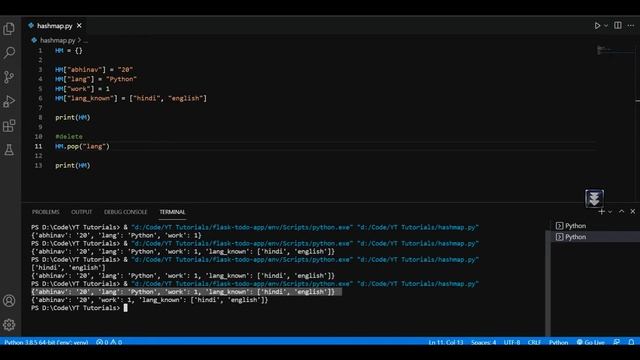This screenshot has width=640, height=360.
Task: Click line number 11 in gutter
Action: (x=38, y=146)
